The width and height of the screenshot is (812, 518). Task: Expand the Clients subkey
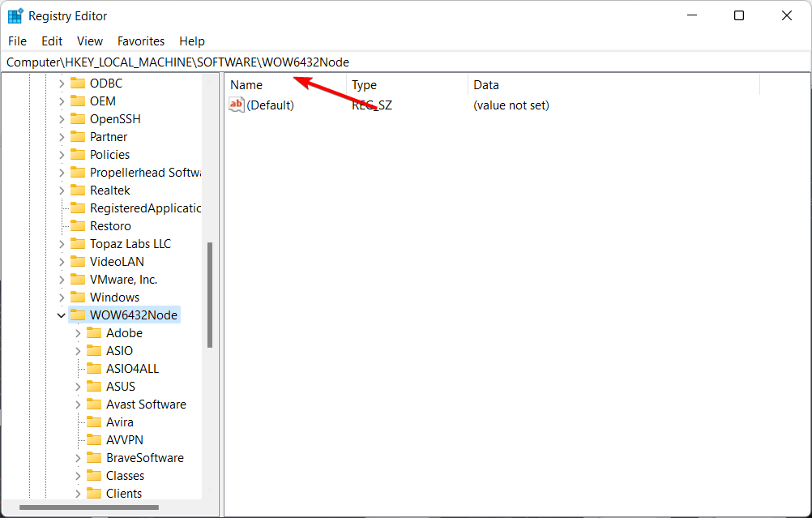pyautogui.click(x=78, y=494)
